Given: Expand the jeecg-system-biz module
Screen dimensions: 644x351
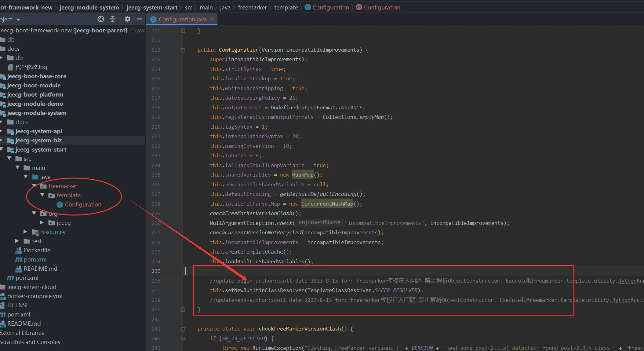Looking at the screenshot, I should tap(4, 140).
